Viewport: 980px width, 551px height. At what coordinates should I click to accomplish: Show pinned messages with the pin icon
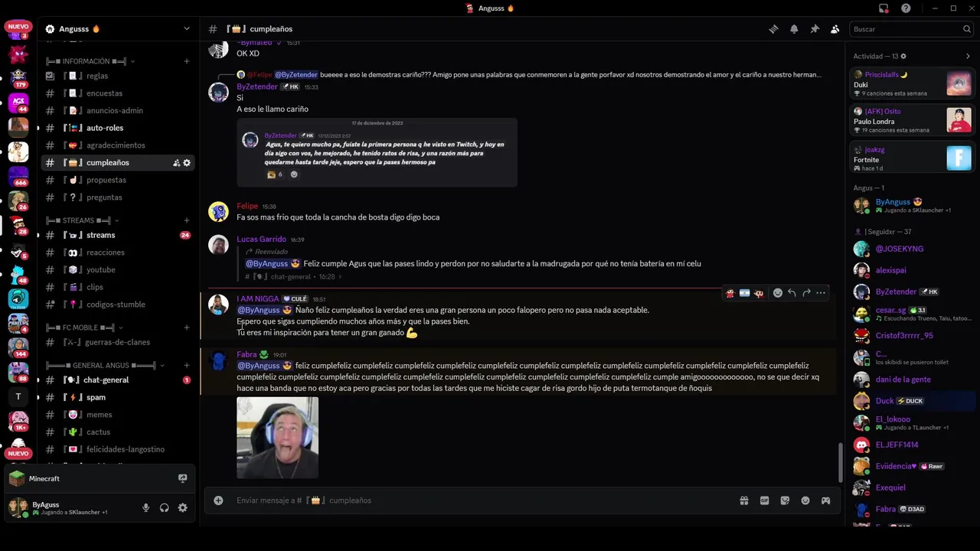point(815,29)
